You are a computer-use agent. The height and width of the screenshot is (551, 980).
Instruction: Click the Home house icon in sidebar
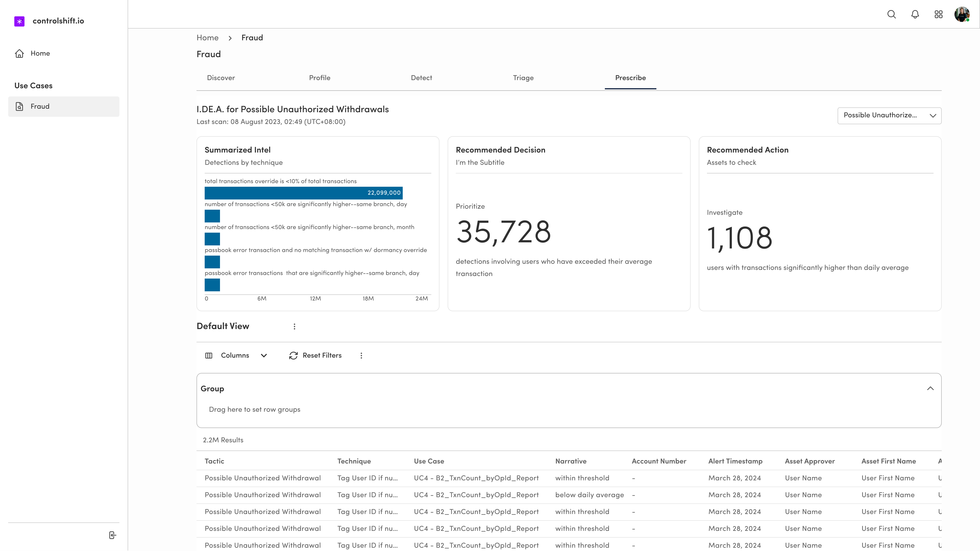(19, 54)
